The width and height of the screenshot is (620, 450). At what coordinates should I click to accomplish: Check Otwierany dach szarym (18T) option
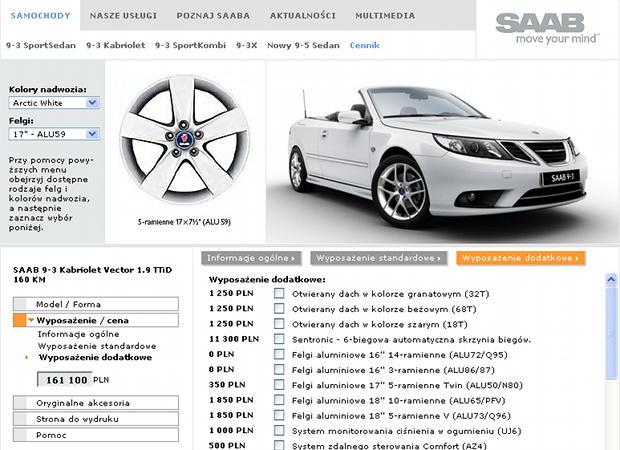point(279,324)
